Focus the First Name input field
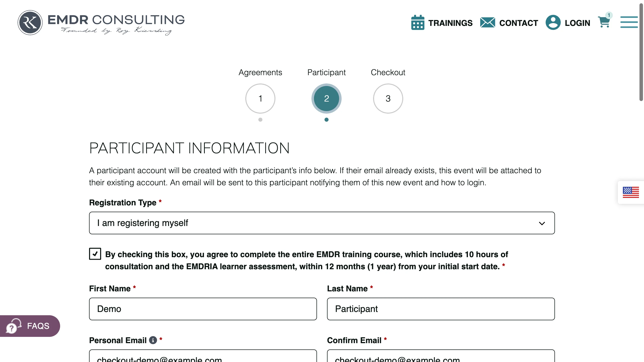Image resolution: width=644 pixels, height=362 pixels. (x=203, y=309)
